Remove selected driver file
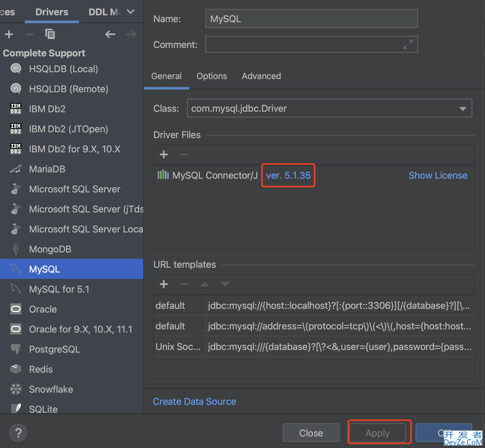The height and width of the screenshot is (448, 485). pos(184,154)
